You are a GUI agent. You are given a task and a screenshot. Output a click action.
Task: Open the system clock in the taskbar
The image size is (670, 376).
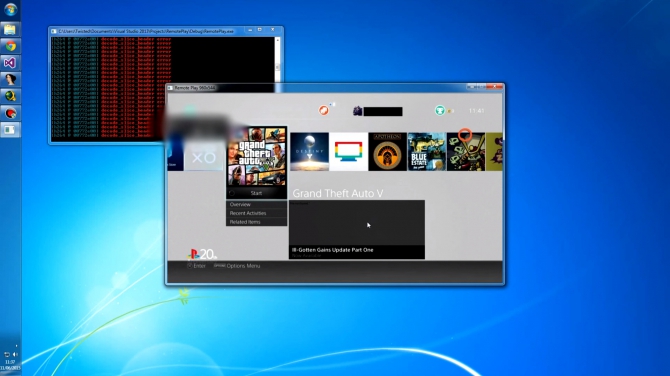10,364
